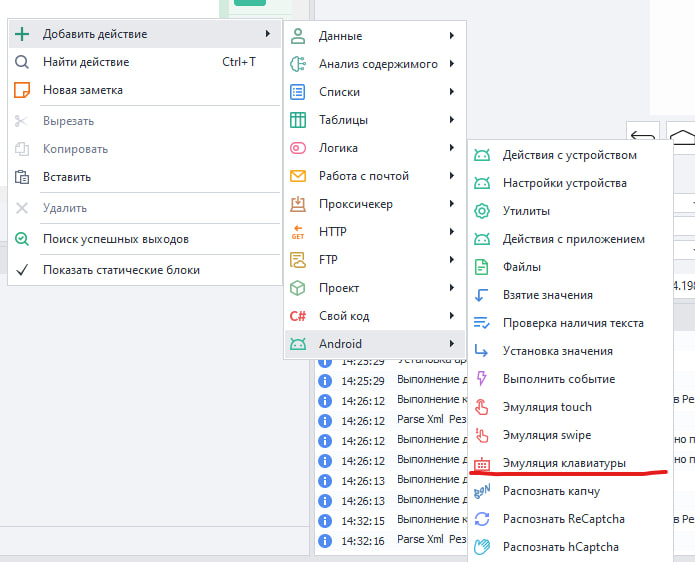The image size is (695, 562).
Task: Expand the Данные submenu arrow
Action: tap(451, 35)
